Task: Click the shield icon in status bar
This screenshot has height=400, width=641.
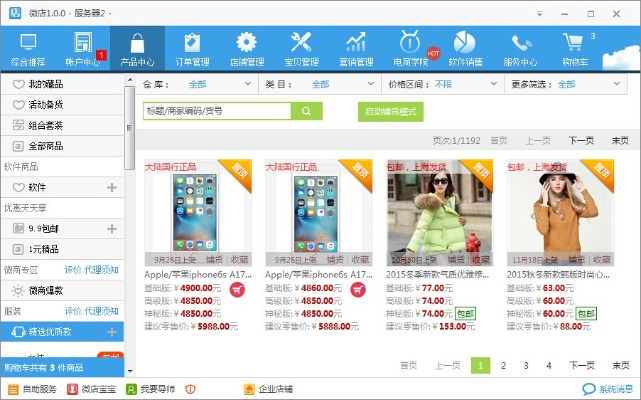Action: (x=190, y=389)
